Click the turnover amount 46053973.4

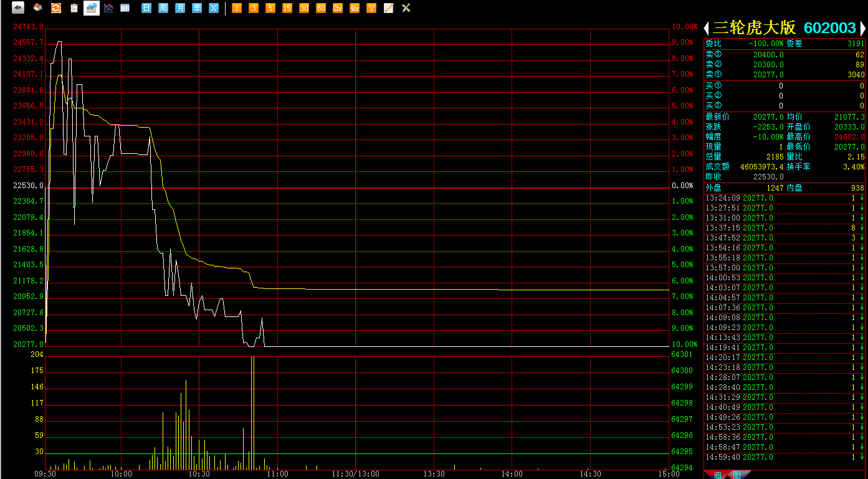762,167
